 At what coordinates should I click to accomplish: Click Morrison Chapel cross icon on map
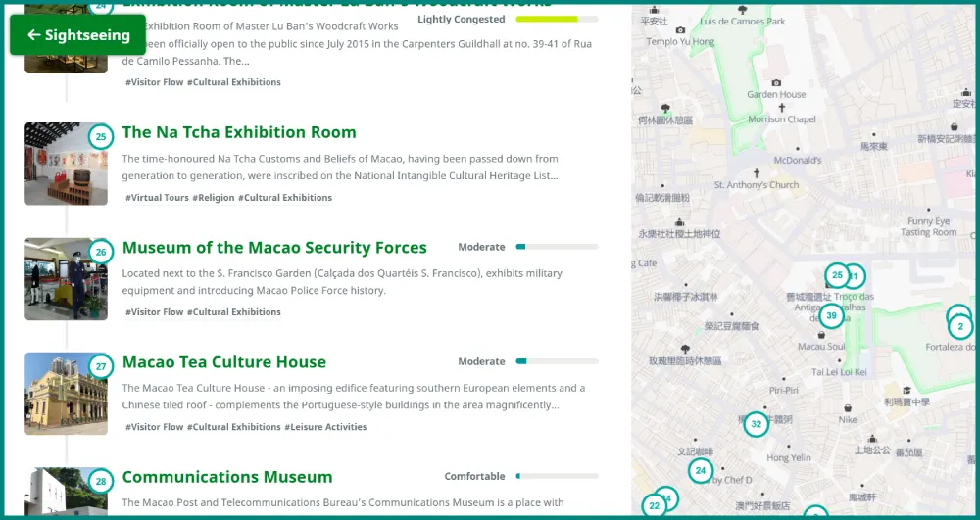[782, 108]
